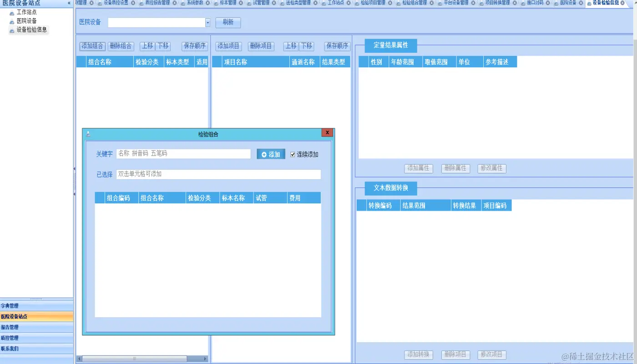This screenshot has height=364, width=637.
Task: Open the 联系我们 accordion section
Action: coord(36,349)
